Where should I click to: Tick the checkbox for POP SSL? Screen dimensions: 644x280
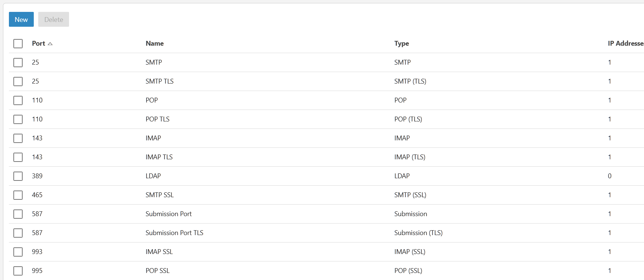(x=18, y=271)
